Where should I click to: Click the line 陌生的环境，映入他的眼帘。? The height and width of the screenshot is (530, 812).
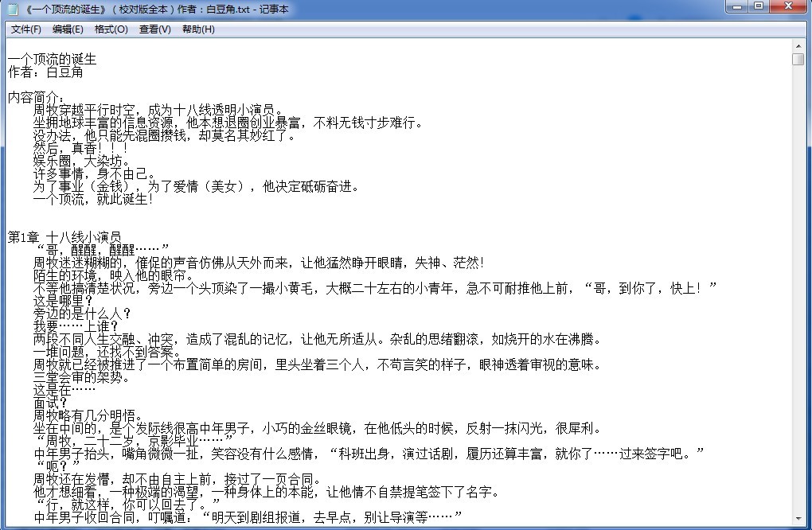pos(115,275)
